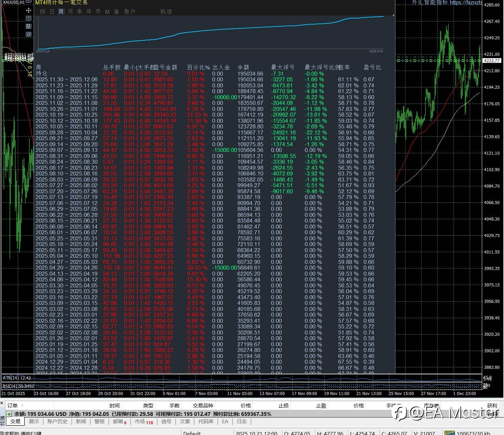Click the MT4统计每一笔交易 panel title

coord(61,2)
